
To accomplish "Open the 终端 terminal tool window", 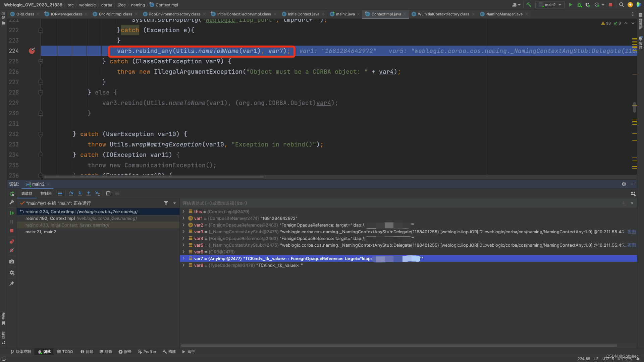I will [106, 352].
